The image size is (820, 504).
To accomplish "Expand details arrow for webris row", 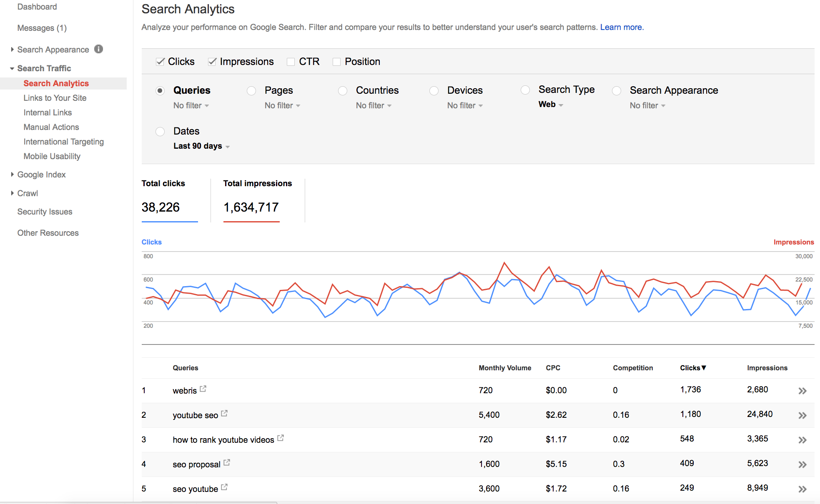I will click(x=802, y=391).
